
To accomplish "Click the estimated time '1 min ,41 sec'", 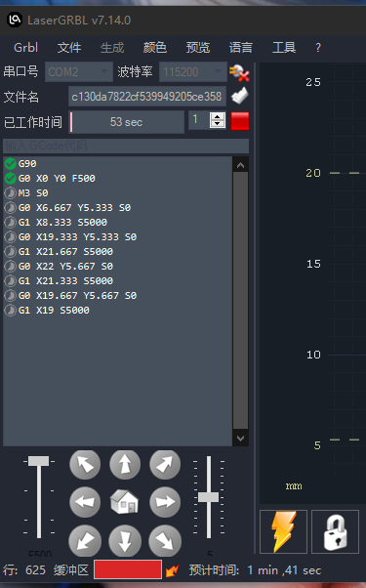I will [284, 570].
